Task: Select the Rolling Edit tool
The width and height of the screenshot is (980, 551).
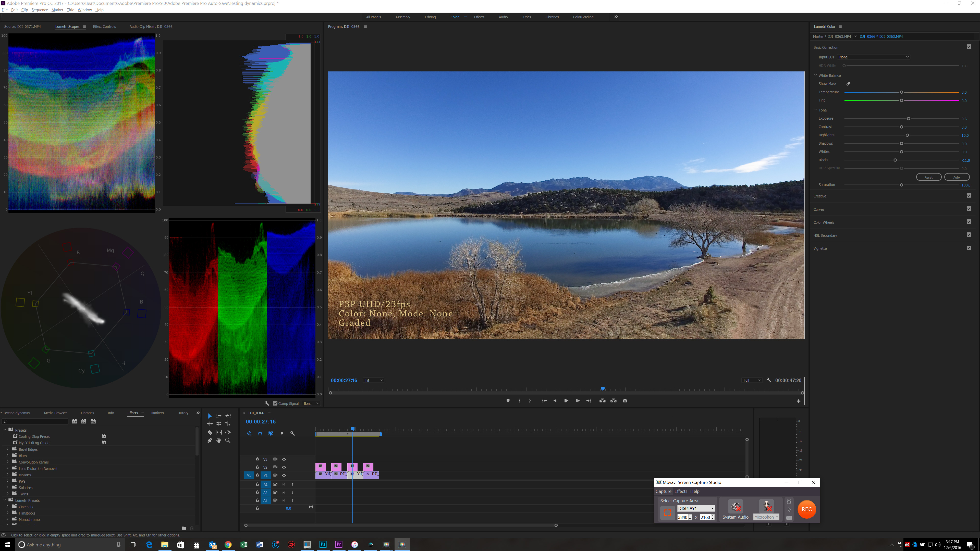Action: [x=219, y=424]
